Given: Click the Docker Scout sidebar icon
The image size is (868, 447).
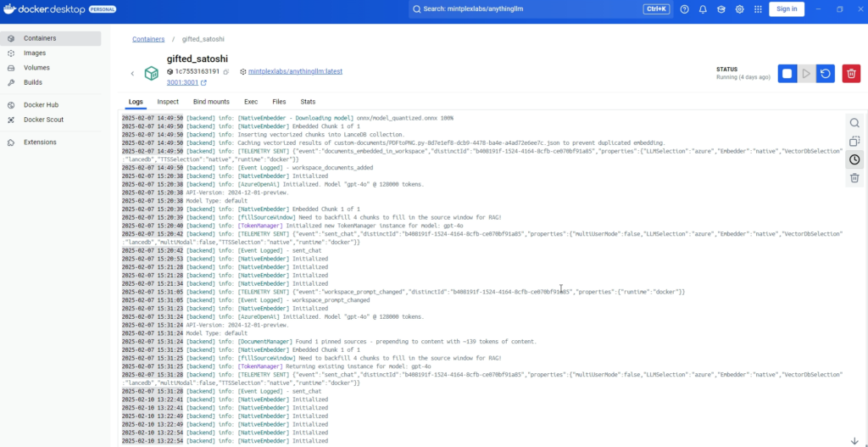Looking at the screenshot, I should 11,120.
